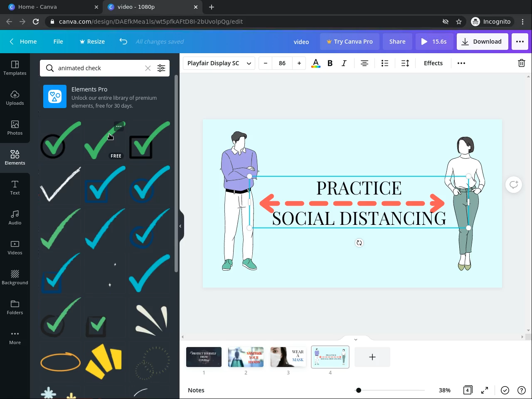This screenshot has height=399, width=532.
Task: Open the Videos sidebar panel
Action: click(x=15, y=247)
